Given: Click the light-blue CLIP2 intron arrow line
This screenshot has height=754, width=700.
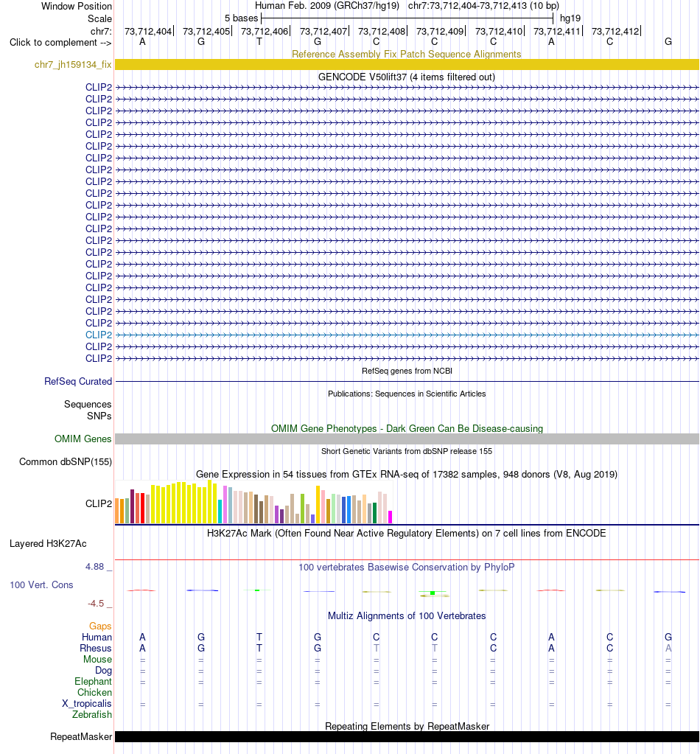Looking at the screenshot, I should 407,335.
